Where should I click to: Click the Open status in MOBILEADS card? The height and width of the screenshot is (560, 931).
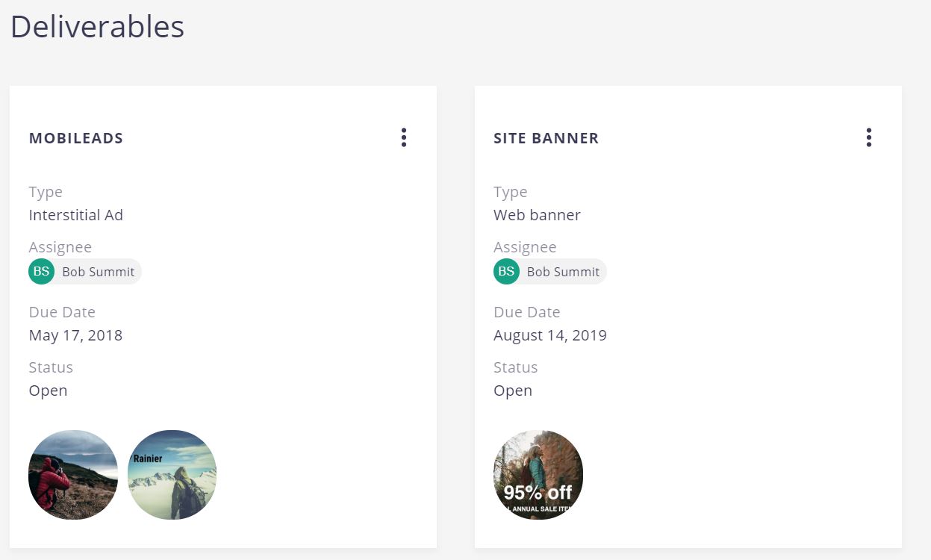[x=48, y=391]
